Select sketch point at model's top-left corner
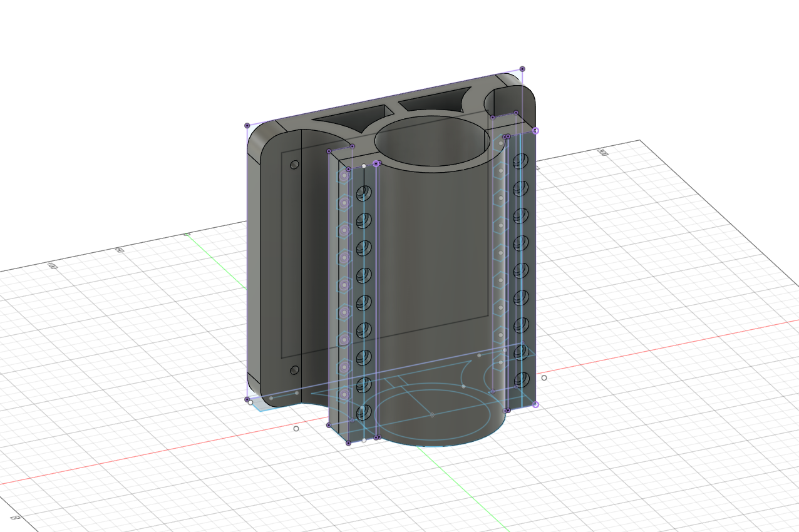The image size is (799, 532). click(x=247, y=126)
